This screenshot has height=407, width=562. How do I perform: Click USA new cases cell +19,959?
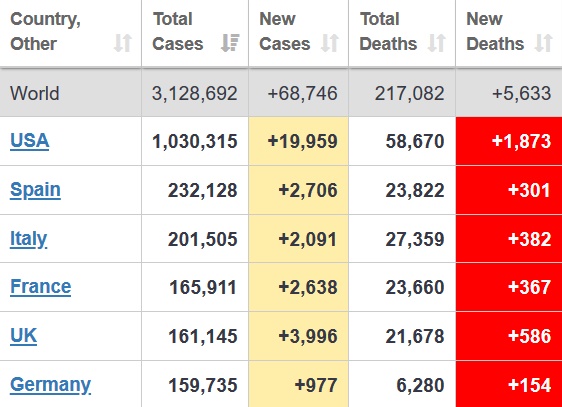pyautogui.click(x=298, y=141)
